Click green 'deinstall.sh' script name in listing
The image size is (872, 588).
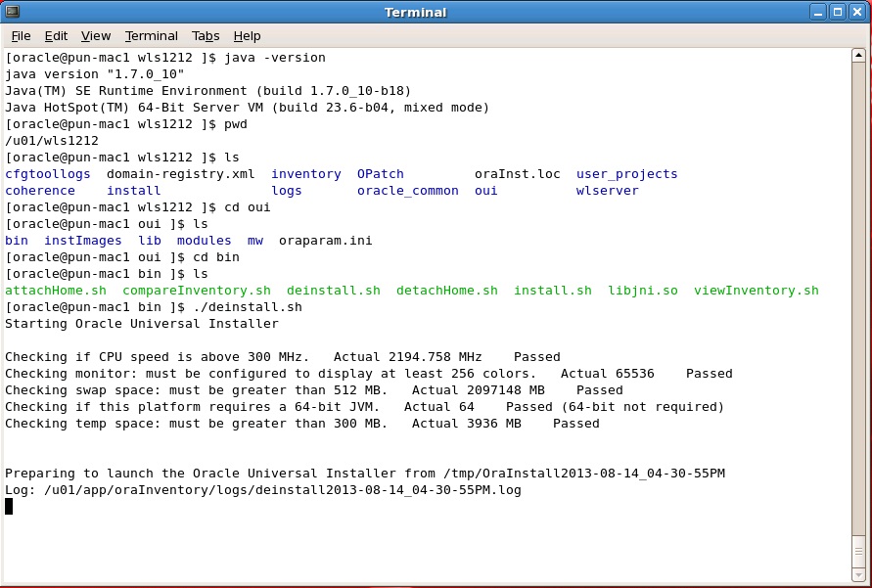tap(334, 291)
